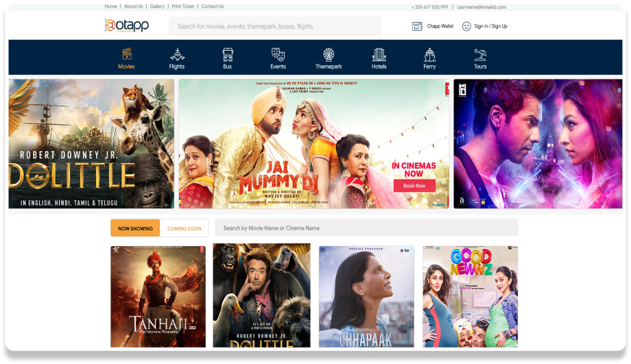The height and width of the screenshot is (364, 631).
Task: Go to Home link
Action: point(110,6)
